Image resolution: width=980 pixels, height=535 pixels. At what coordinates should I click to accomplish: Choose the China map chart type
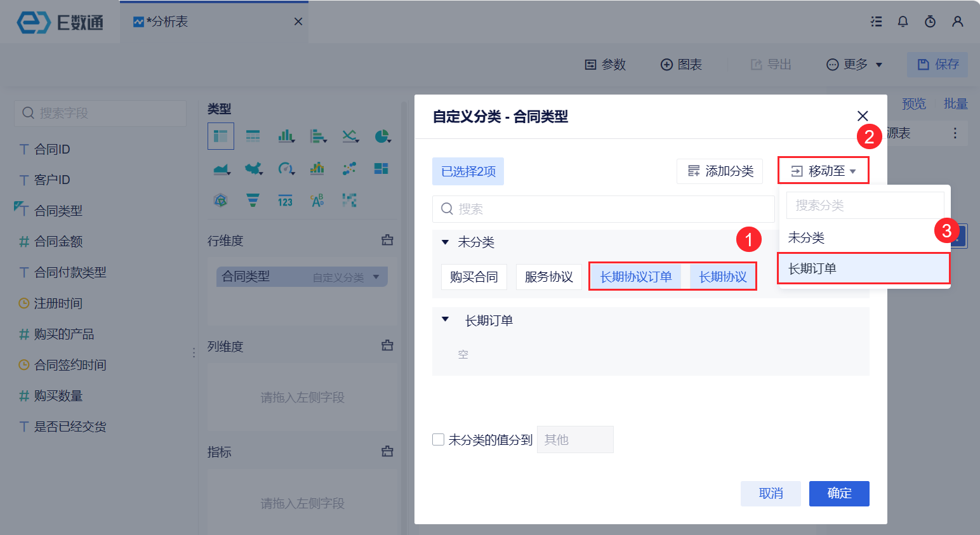[x=254, y=169]
